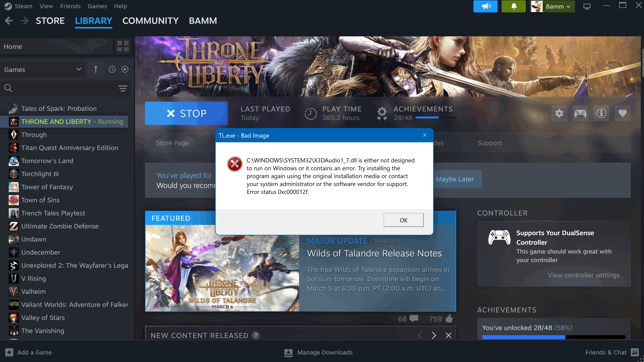
Task: Open the View menu
Action: [46, 6]
